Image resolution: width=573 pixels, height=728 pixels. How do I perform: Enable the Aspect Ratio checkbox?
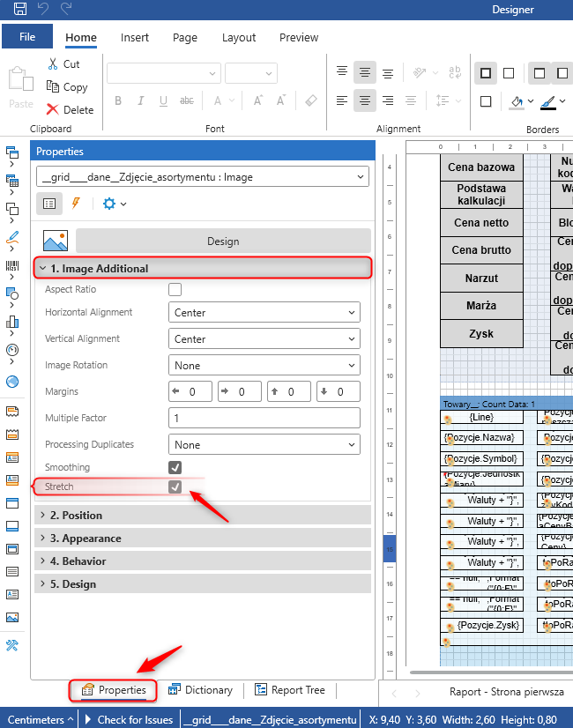coord(175,290)
